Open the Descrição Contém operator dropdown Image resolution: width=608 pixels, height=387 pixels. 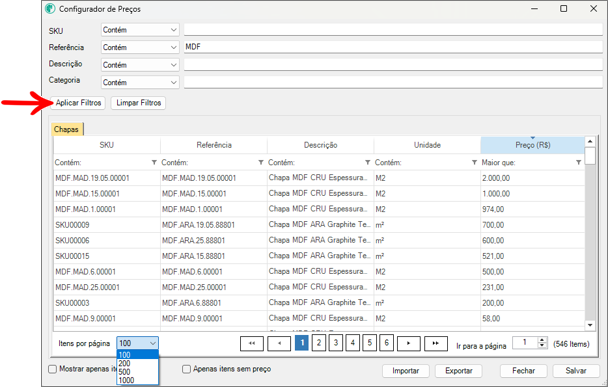click(140, 65)
